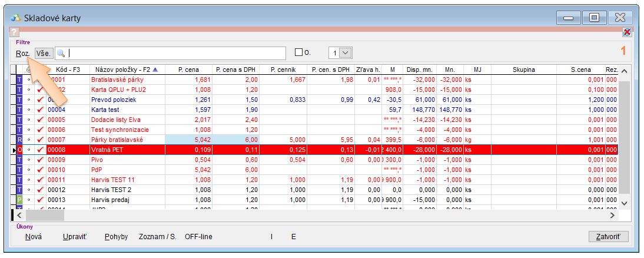Open the dropdown showing value 1
Viewport: 644px width, 258px height.
tap(346, 53)
